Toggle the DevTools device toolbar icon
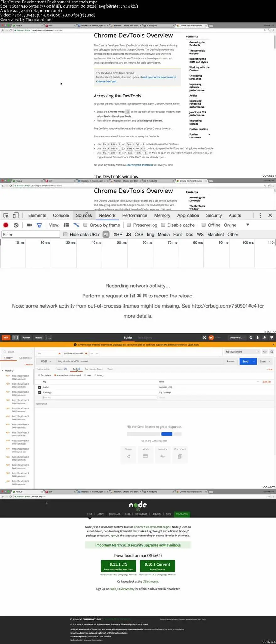This screenshot has width=276, height=644. click(15, 215)
